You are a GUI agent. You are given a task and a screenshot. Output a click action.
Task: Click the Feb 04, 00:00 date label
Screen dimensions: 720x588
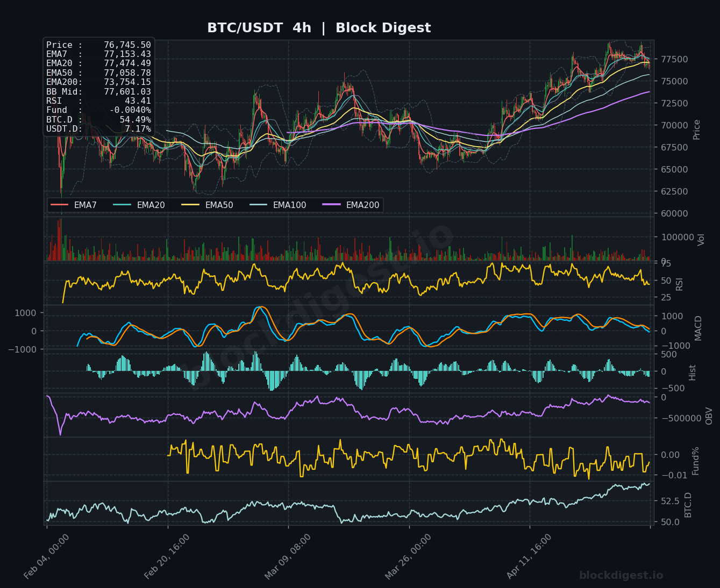47,556
